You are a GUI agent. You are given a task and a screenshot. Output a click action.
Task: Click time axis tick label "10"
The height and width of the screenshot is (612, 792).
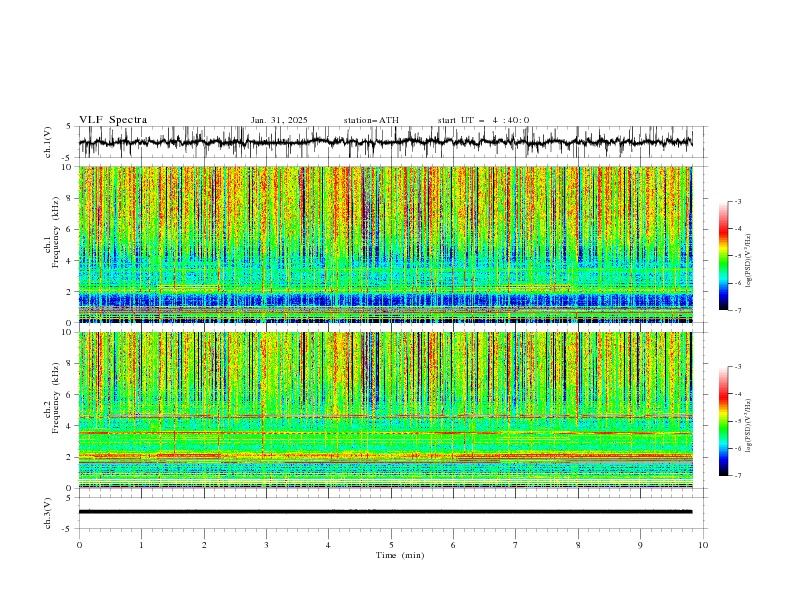tap(703, 545)
